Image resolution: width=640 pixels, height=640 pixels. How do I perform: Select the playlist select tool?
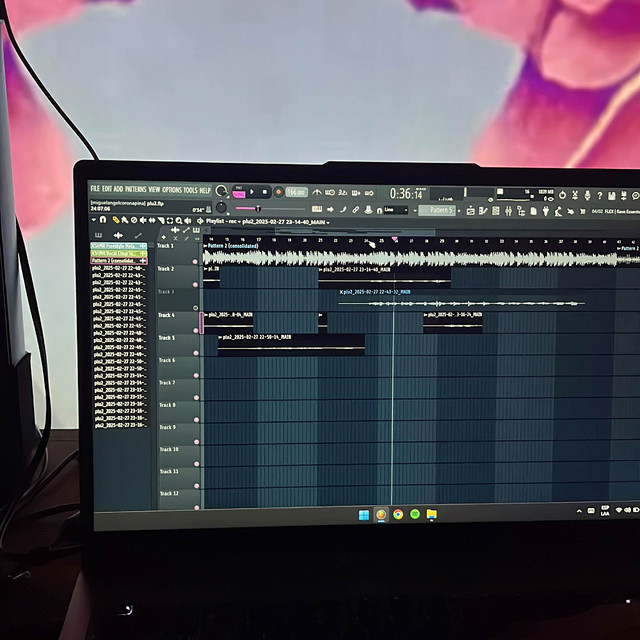(170, 221)
